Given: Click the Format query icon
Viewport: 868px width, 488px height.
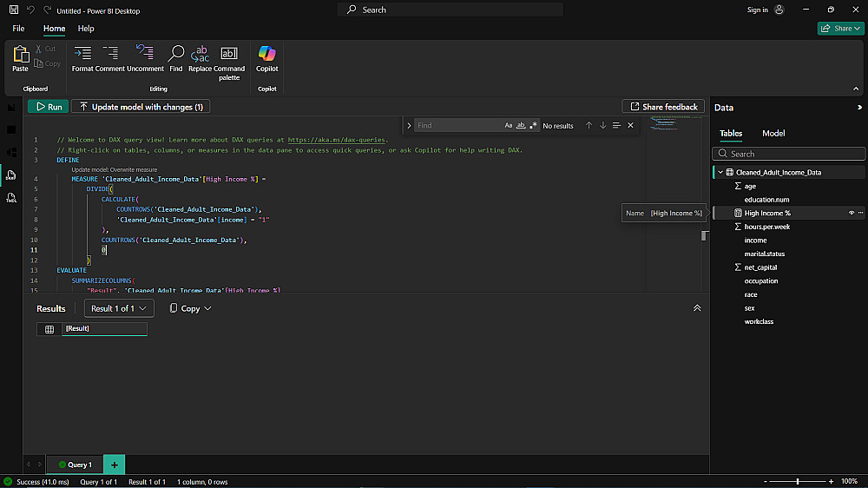Looking at the screenshot, I should 82,55.
